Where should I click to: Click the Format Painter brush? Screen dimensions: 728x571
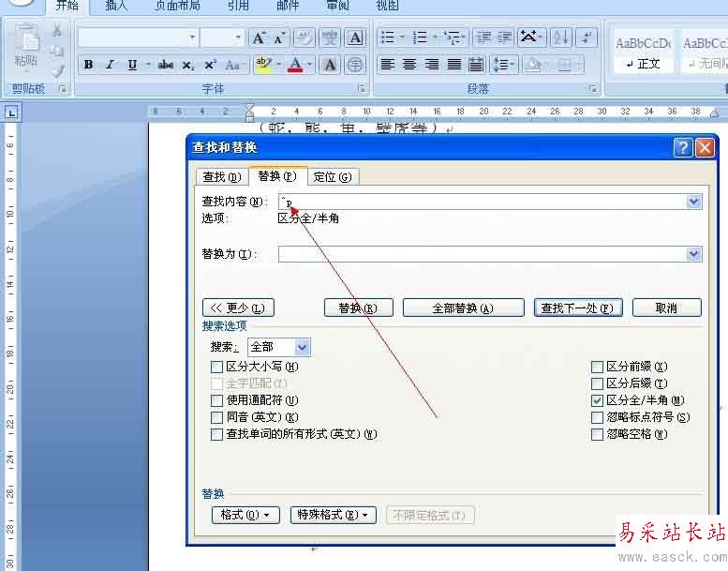pos(57,71)
